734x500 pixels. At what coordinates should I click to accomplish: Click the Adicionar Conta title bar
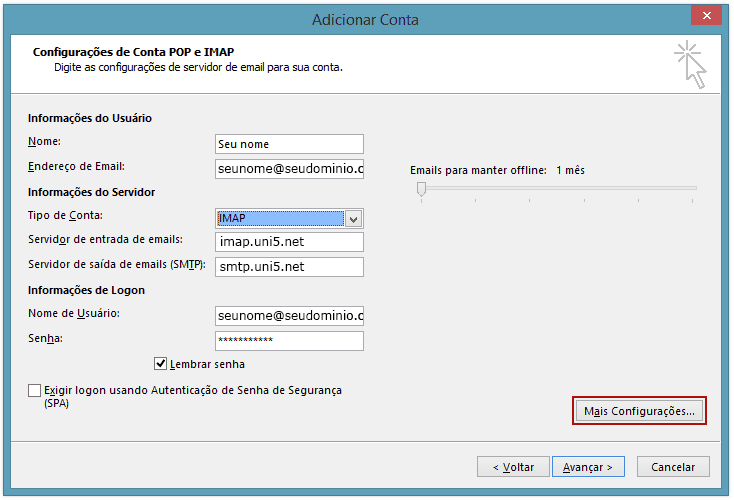[365, 20]
